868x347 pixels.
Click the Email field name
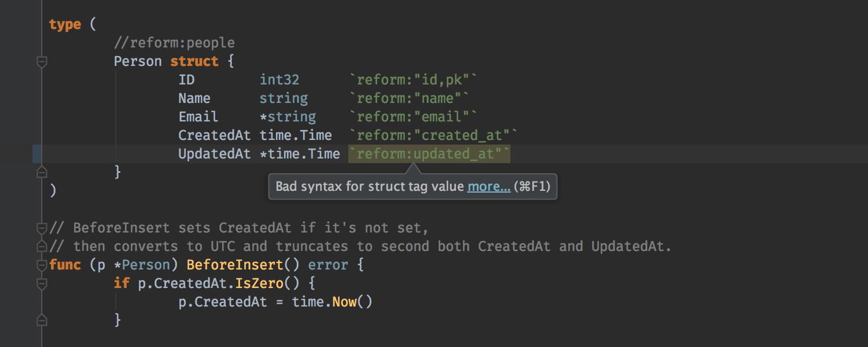click(x=198, y=117)
